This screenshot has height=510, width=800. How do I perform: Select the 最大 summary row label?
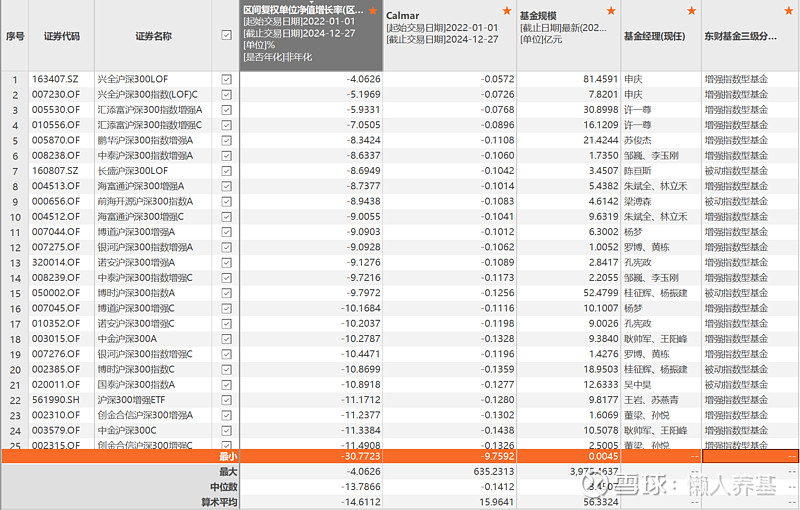228,471
